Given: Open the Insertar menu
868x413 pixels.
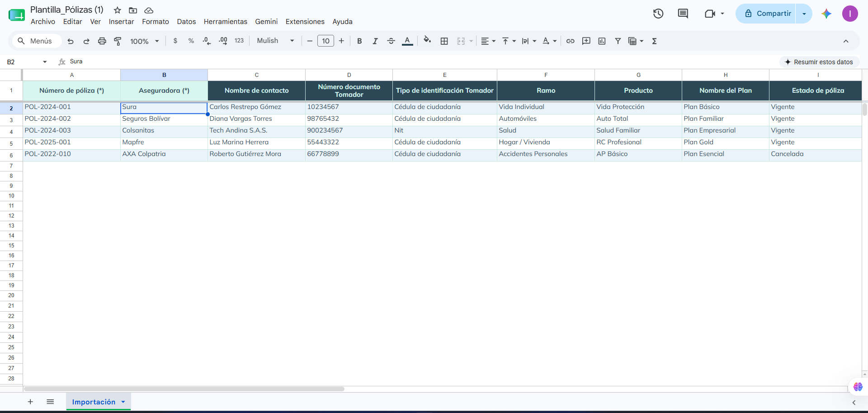Looking at the screenshot, I should pyautogui.click(x=121, y=22).
